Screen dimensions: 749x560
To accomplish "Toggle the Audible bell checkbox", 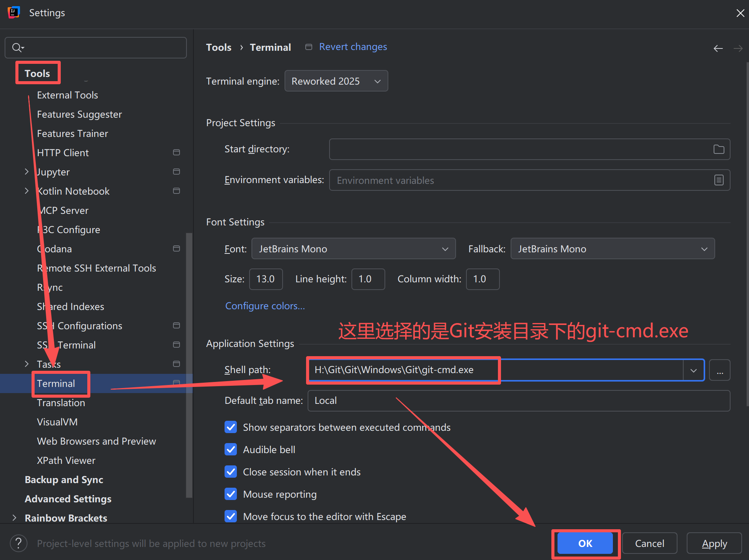I will [x=231, y=450].
